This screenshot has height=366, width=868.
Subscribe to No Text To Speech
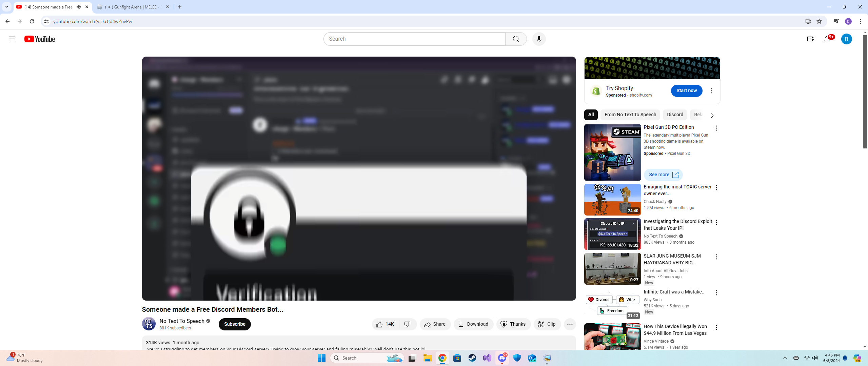(234, 324)
